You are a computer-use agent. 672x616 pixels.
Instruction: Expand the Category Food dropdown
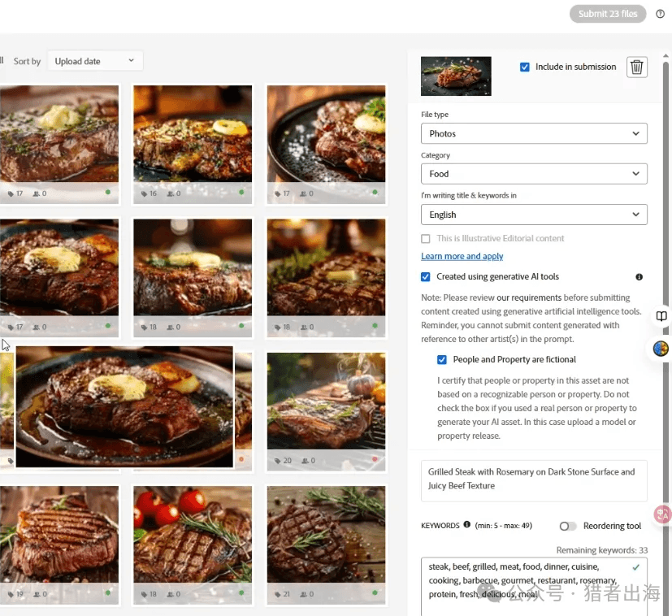click(534, 174)
